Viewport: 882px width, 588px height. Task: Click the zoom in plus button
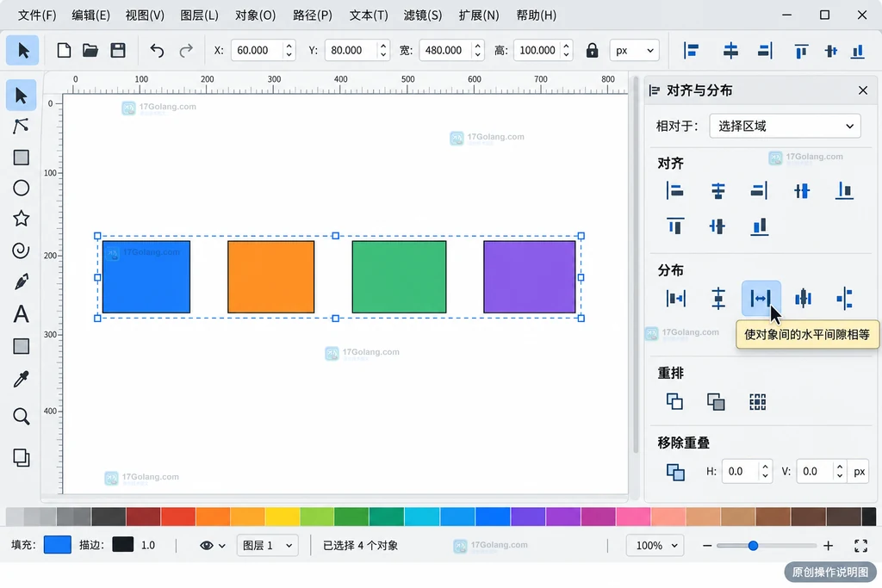(828, 545)
